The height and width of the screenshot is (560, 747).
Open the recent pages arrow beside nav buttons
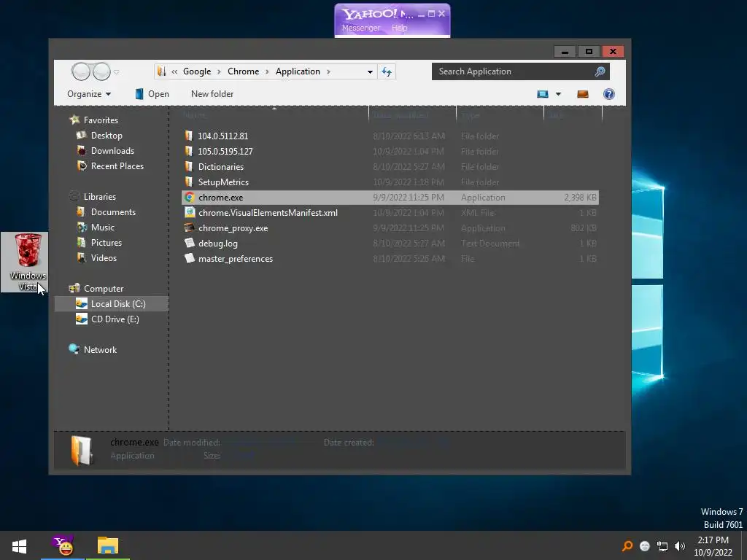click(x=116, y=72)
